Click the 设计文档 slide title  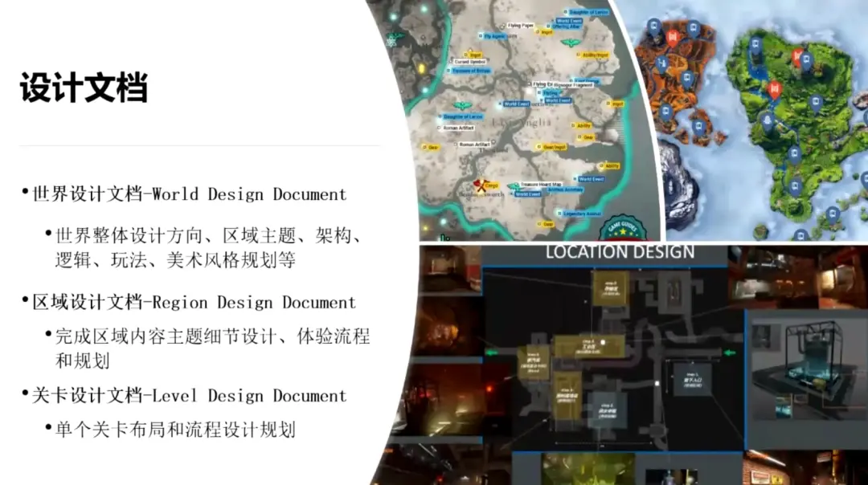[x=84, y=88]
